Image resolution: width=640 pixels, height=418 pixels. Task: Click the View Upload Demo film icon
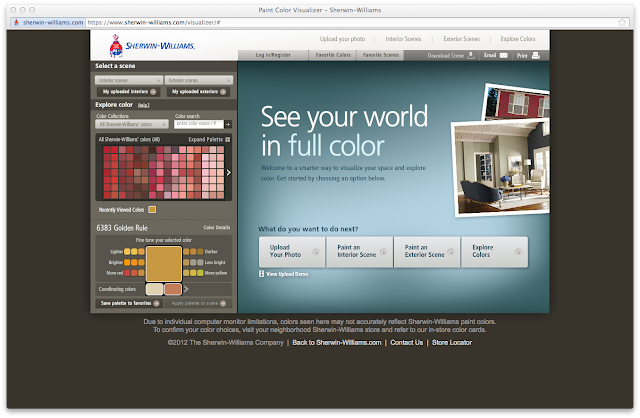coord(262,274)
